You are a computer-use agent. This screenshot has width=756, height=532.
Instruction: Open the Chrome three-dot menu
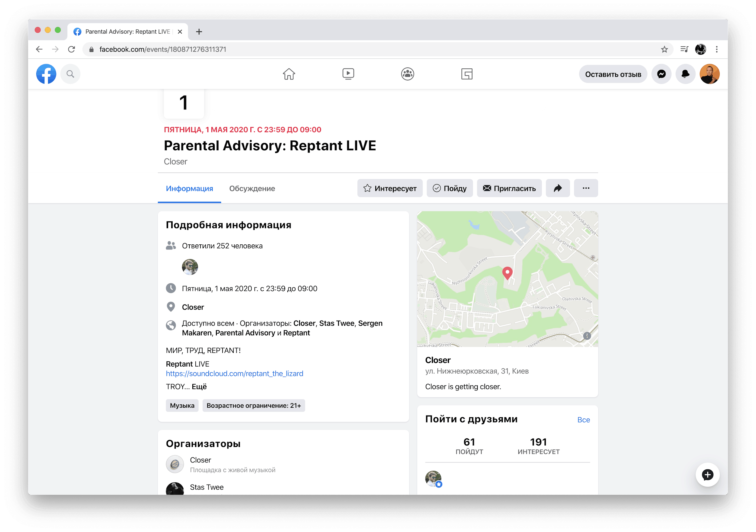(716, 49)
